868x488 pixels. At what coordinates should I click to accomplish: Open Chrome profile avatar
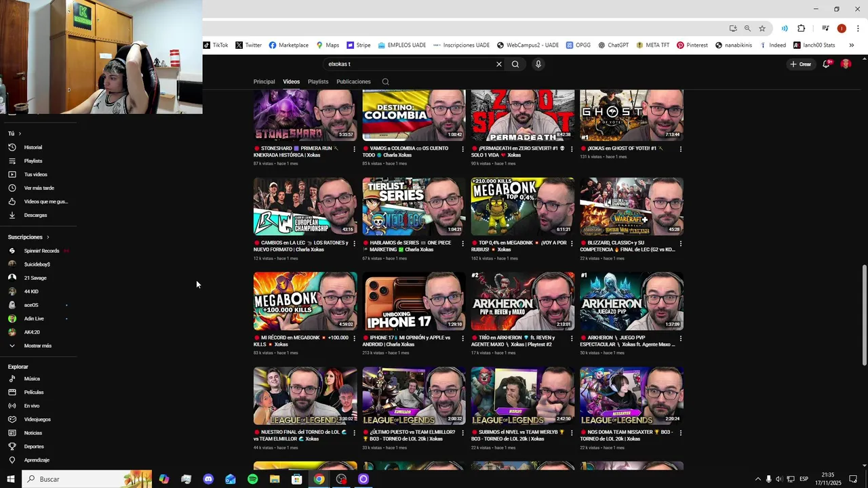[842, 28]
